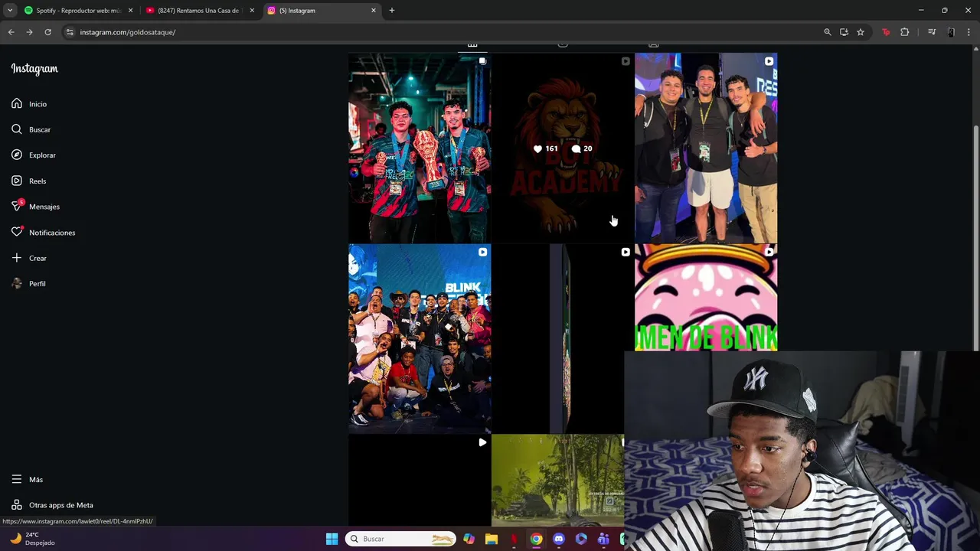Viewport: 980px width, 551px height.
Task: Open Microsoft Teams from the taskbar
Action: (603, 539)
